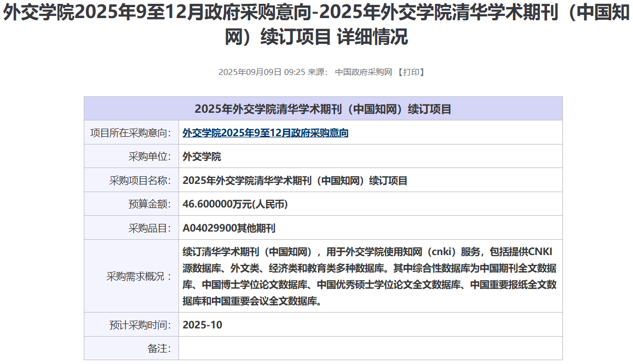Select the 项目所在采购意向 row label
633x364 pixels.
(131, 133)
